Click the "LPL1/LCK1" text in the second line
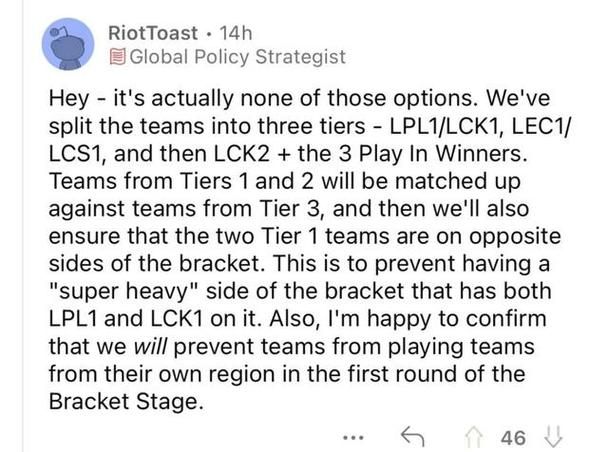This screenshot has height=452, width=608. [x=446, y=126]
